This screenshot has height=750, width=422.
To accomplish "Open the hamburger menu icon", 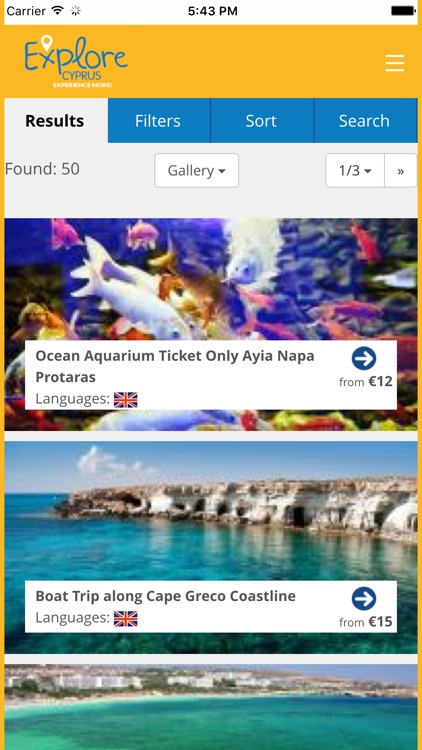I will click(x=395, y=63).
